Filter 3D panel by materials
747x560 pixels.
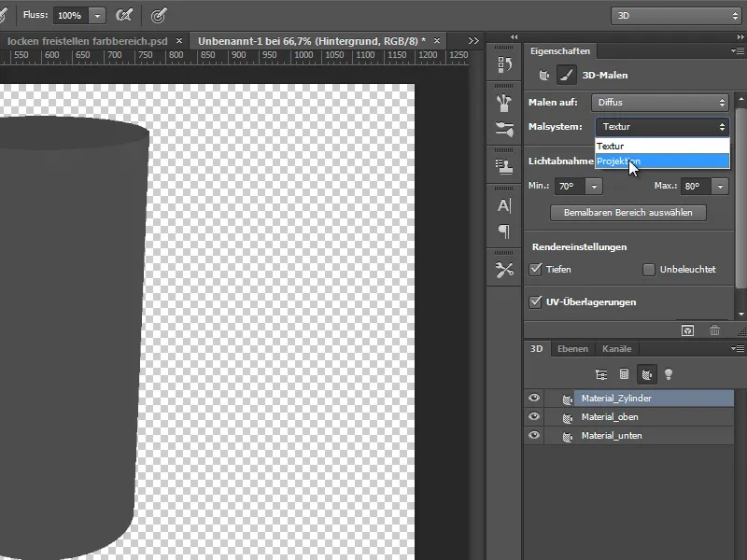point(646,374)
